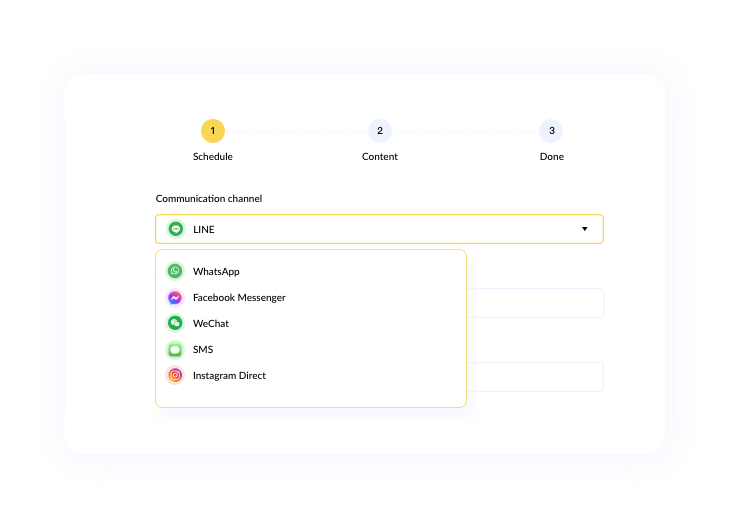Click the Communication channel label
The width and height of the screenshot is (730, 528).
coord(209,199)
